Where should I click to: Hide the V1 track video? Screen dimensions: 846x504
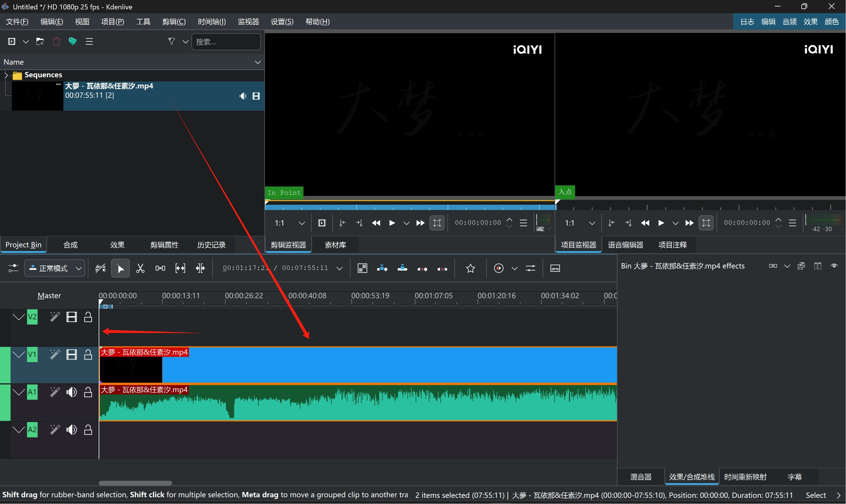pyautogui.click(x=71, y=355)
